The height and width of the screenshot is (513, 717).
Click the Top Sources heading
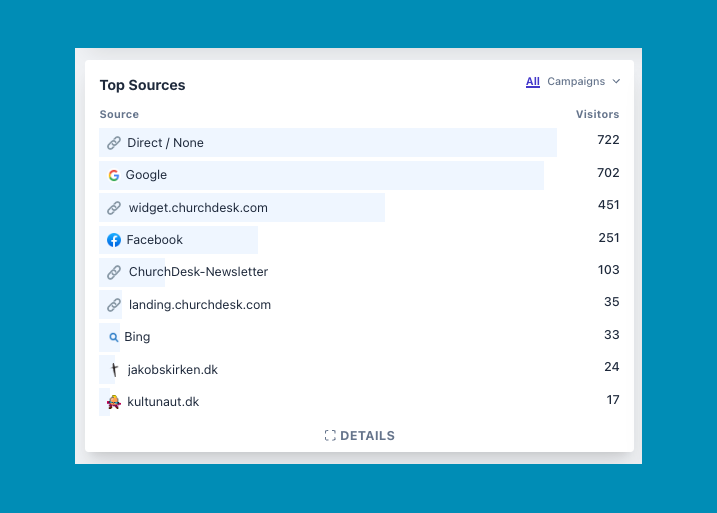tap(142, 86)
